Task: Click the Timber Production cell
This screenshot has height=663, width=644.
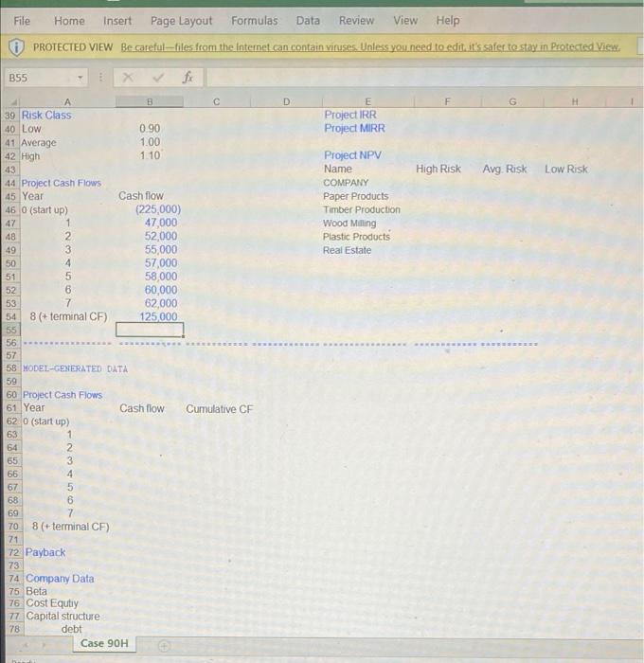Action: pyautogui.click(x=362, y=209)
